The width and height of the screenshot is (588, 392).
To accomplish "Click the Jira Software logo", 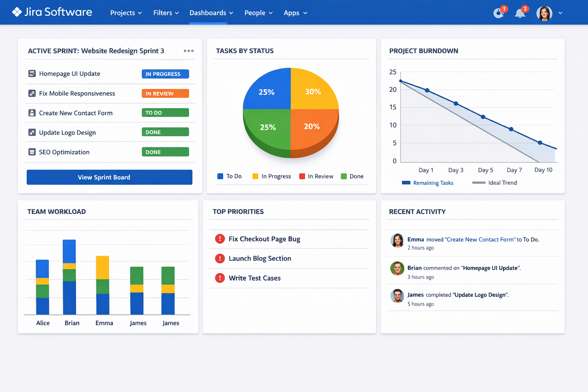I will [52, 12].
